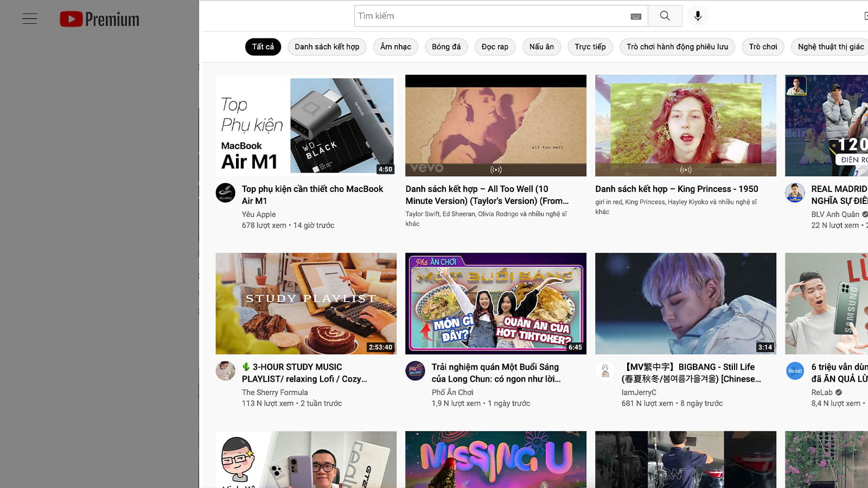Open King Princess 1950 mix title

pyautogui.click(x=676, y=189)
